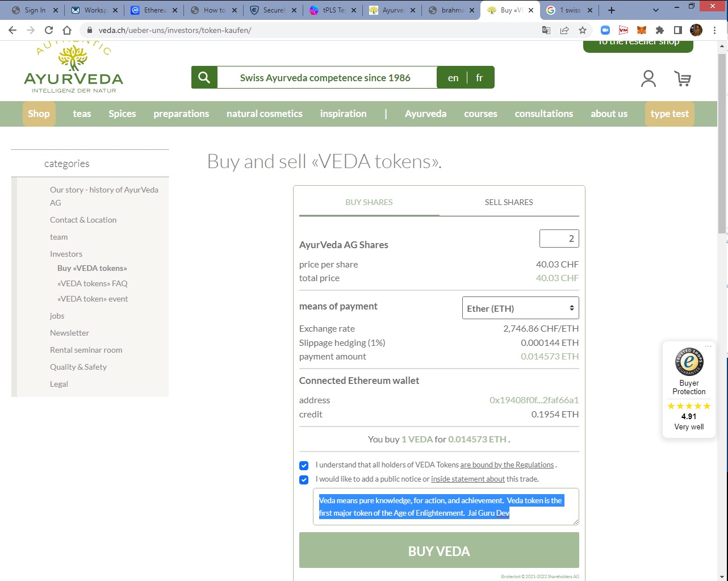
Task: Click the public notice text area
Action: 446,507
